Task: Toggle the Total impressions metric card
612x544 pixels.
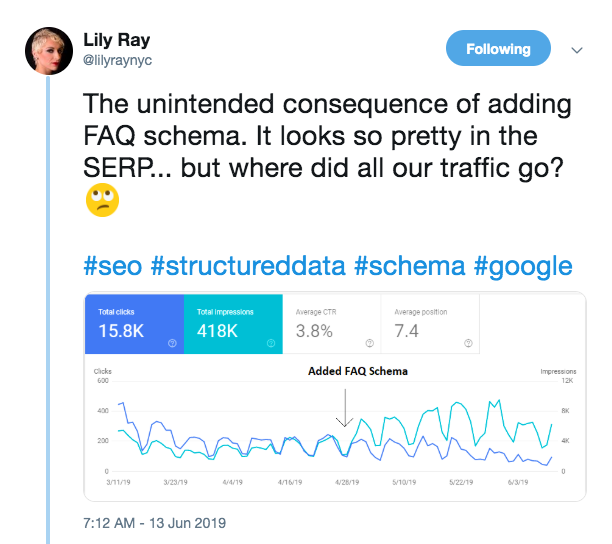Action: 233,325
